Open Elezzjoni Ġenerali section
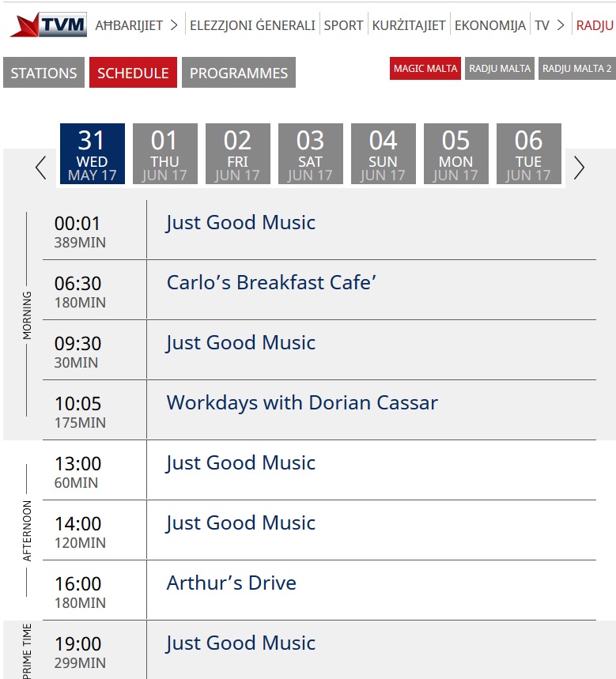Viewport: 616px width, 679px height. [252, 25]
